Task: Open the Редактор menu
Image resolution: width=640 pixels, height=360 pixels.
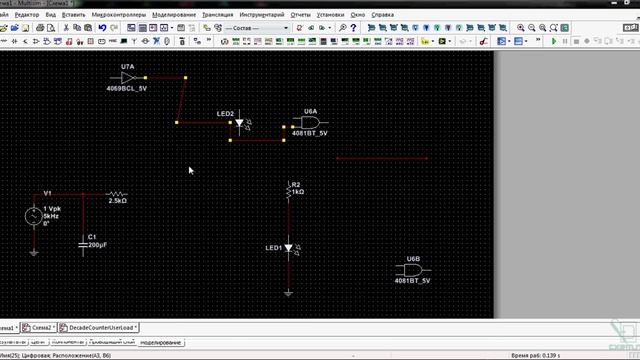Action: (27, 15)
